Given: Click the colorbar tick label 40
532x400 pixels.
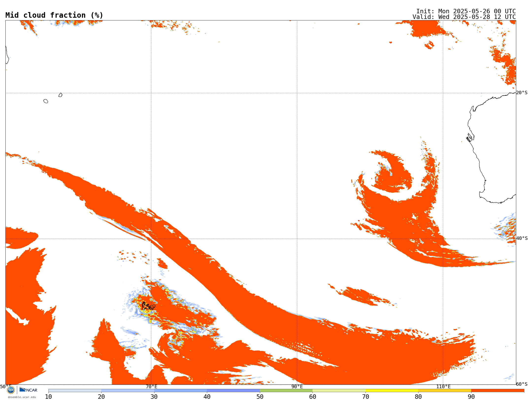Looking at the screenshot, I should click(207, 397).
